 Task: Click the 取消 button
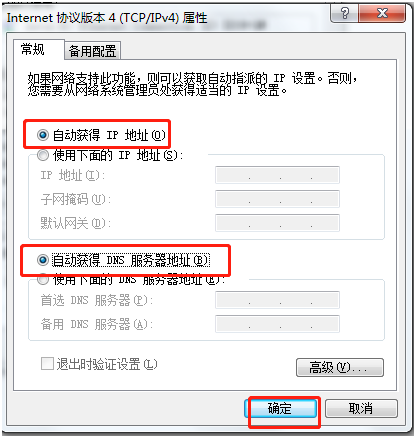click(x=361, y=408)
